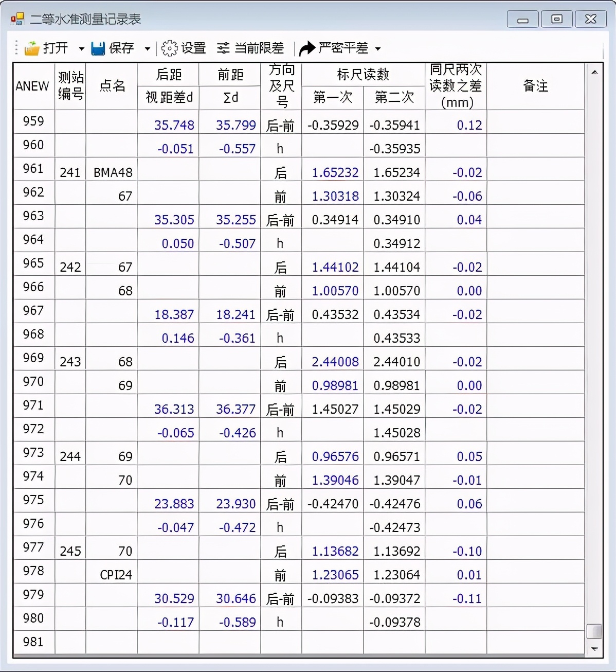Click the 备注 column header
Screen dimensions: 616x672
pyautogui.click(x=535, y=86)
